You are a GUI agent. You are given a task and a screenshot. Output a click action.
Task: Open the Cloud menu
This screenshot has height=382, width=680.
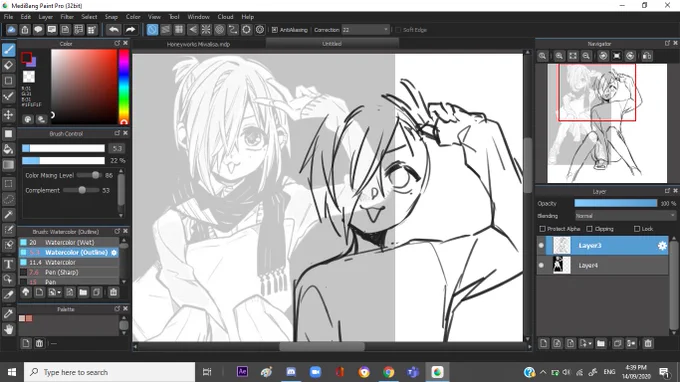point(225,17)
